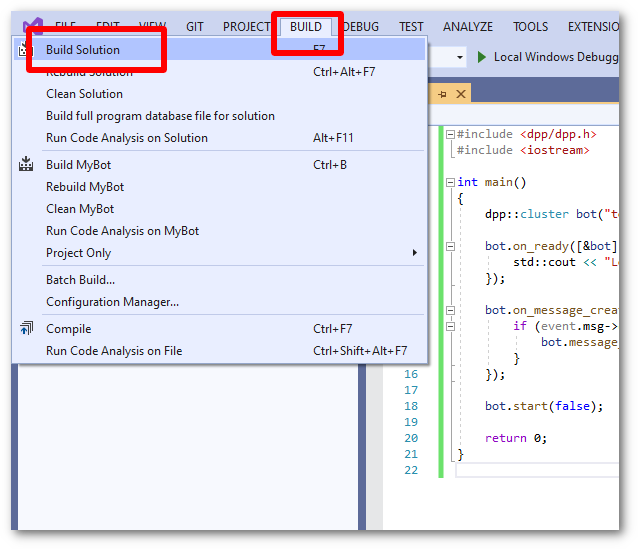Click the pin icon on the editor tab
This screenshot has width=638, height=549.
443,94
